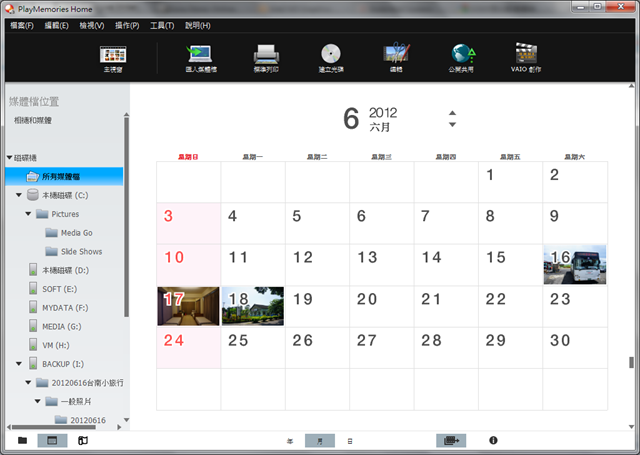The width and height of the screenshot is (640, 455).
Task: Click 相機和媒體 in sidebar
Action: point(33,120)
